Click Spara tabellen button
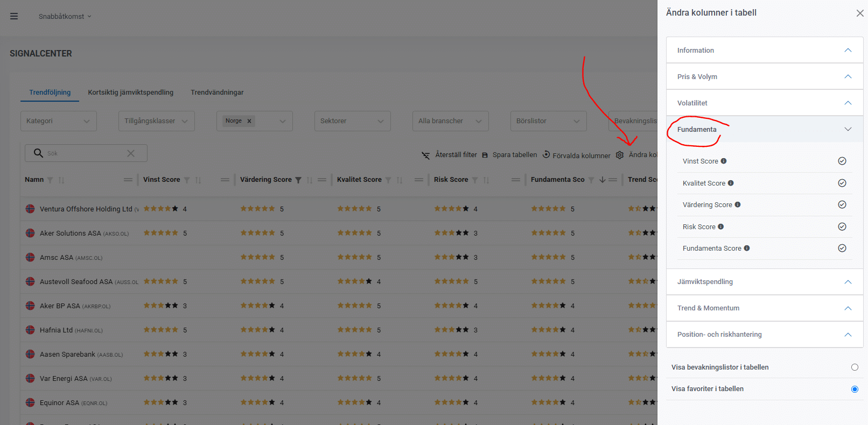The height and width of the screenshot is (425, 868). tap(509, 155)
